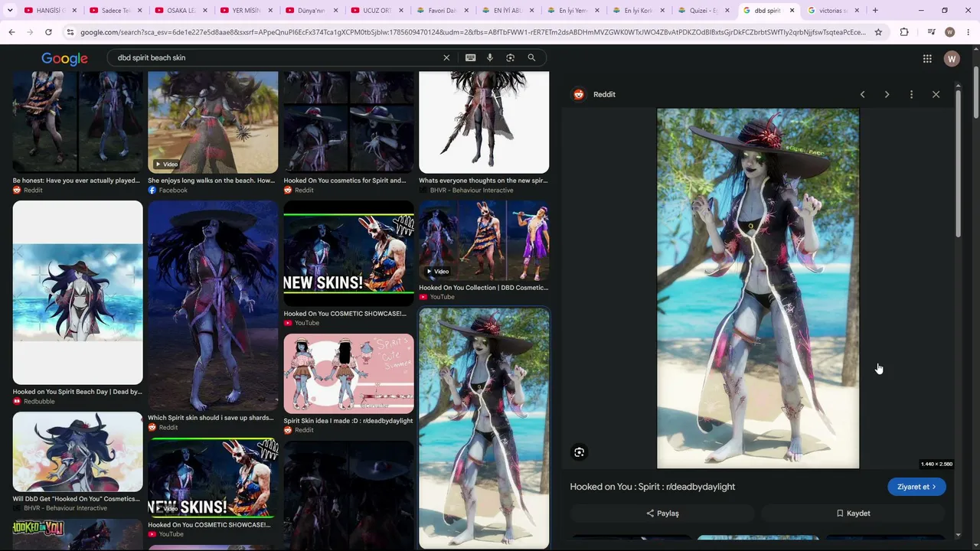This screenshot has width=980, height=551.
Task: Bookmark this page with the star icon
Action: (878, 32)
